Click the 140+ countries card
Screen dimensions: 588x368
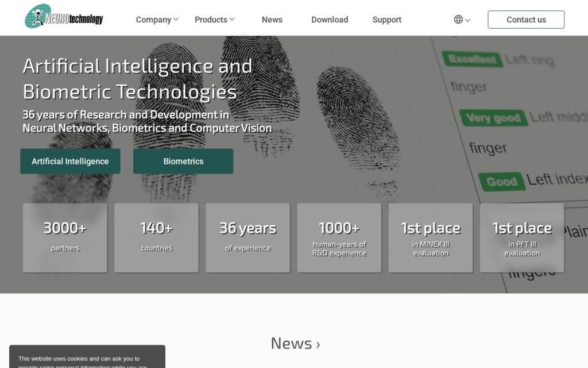156,237
